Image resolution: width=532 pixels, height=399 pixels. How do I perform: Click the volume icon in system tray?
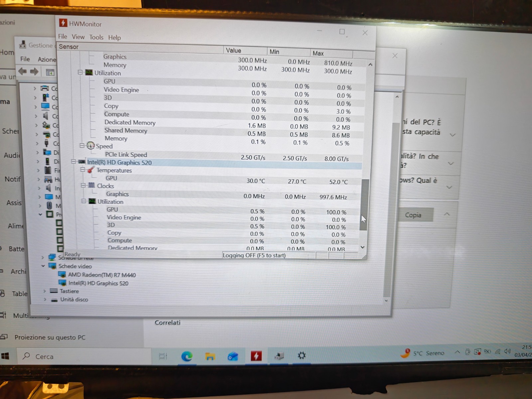(507, 351)
